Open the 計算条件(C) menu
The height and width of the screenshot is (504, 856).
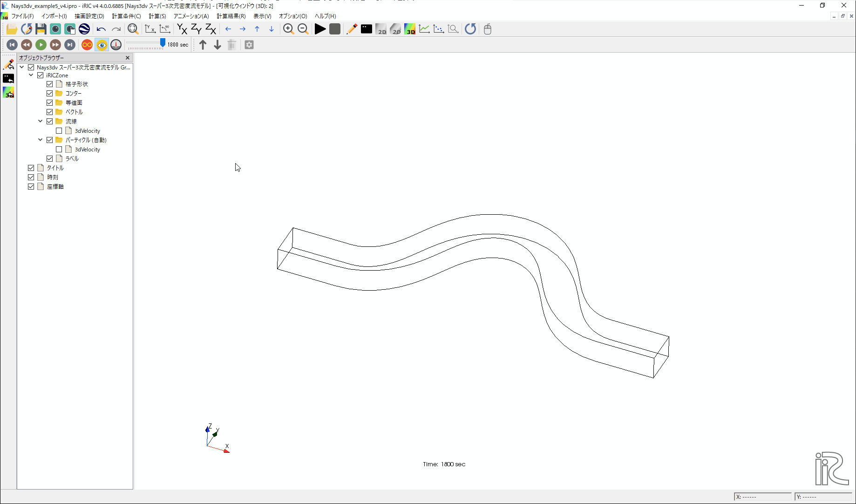tap(126, 16)
